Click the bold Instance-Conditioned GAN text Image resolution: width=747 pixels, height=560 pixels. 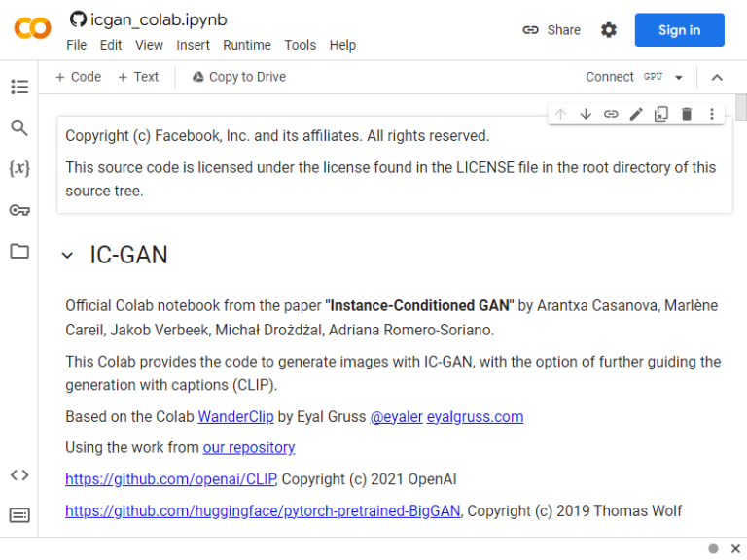pyautogui.click(x=420, y=305)
